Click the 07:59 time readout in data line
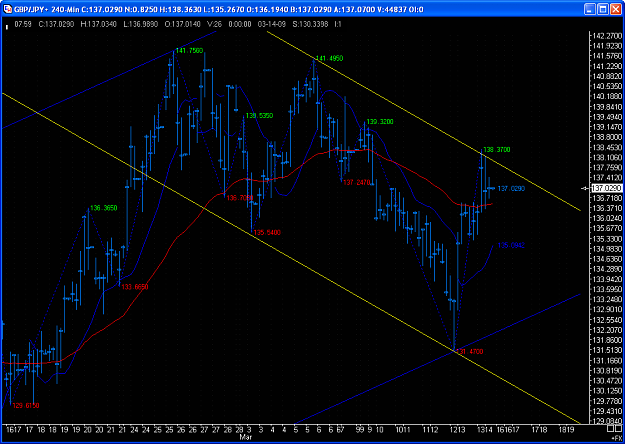 [21, 24]
